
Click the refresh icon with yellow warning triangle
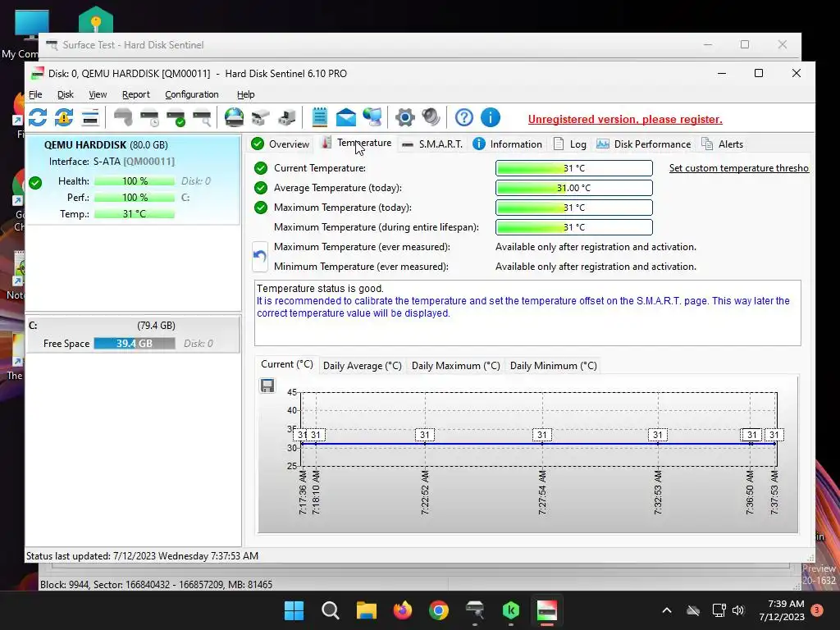click(x=64, y=117)
